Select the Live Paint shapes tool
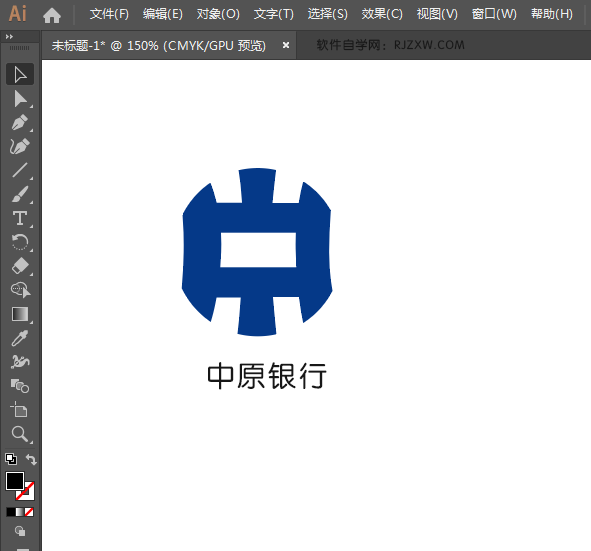 pos(20,386)
